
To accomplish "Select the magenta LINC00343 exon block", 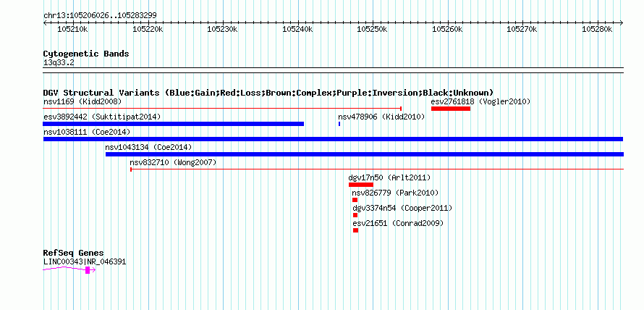I will point(88,269).
